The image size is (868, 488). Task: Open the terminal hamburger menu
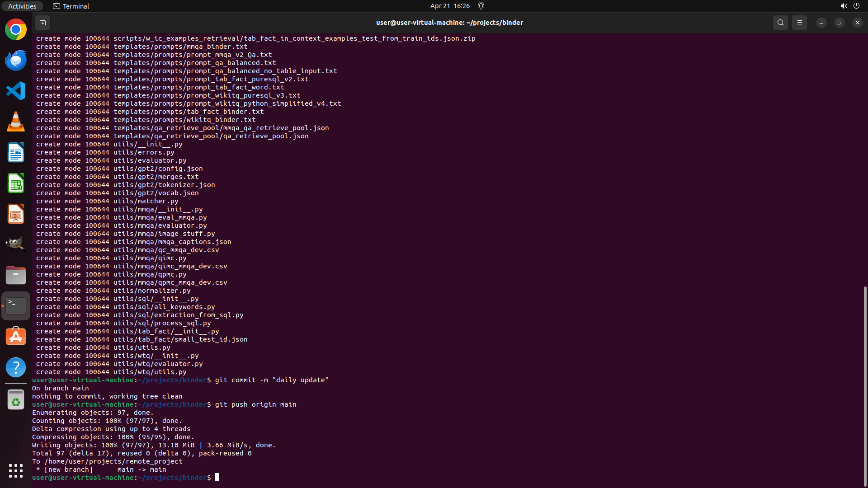(799, 23)
